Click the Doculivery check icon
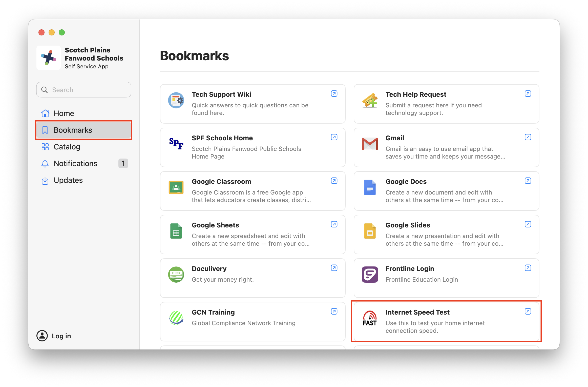This screenshot has width=588, height=387. point(176,275)
